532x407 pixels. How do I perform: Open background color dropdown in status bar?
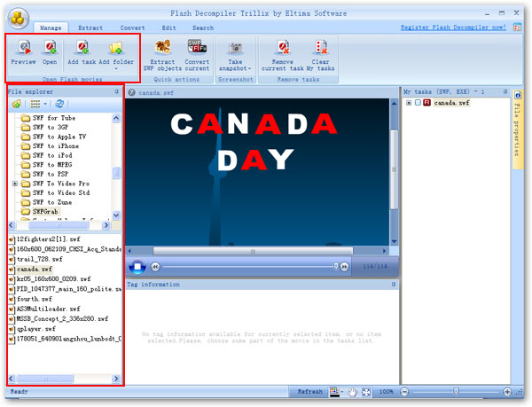(342, 392)
